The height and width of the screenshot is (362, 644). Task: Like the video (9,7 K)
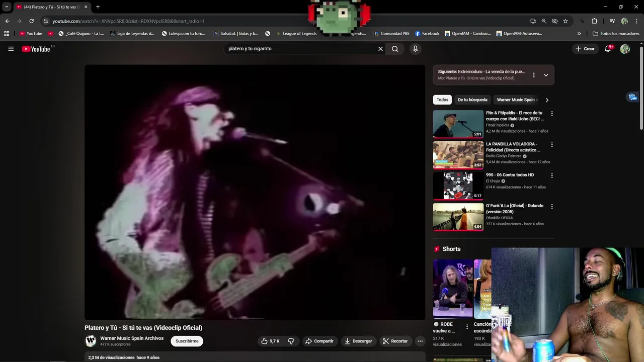point(270,341)
